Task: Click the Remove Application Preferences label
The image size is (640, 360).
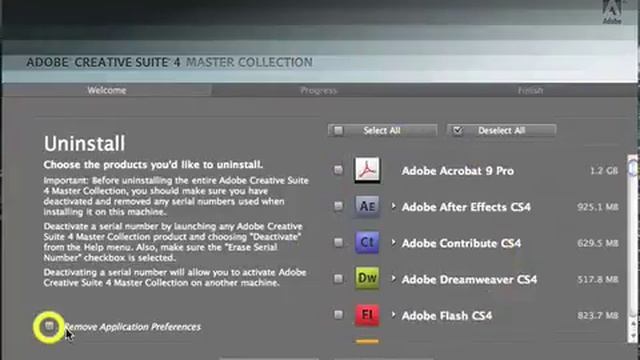Action: [x=133, y=327]
